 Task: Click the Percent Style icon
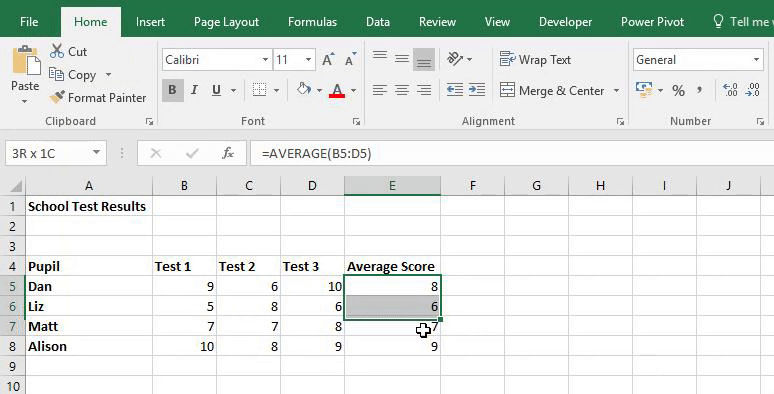pos(678,90)
